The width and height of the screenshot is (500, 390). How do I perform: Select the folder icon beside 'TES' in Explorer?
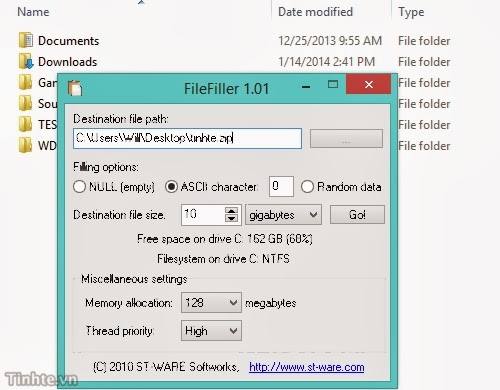tap(26, 124)
